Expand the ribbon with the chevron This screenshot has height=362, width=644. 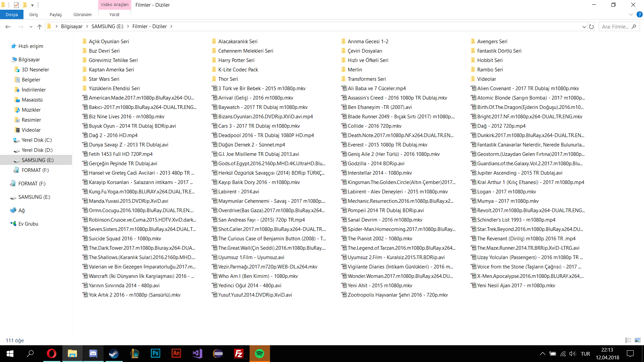pyautogui.click(x=631, y=14)
